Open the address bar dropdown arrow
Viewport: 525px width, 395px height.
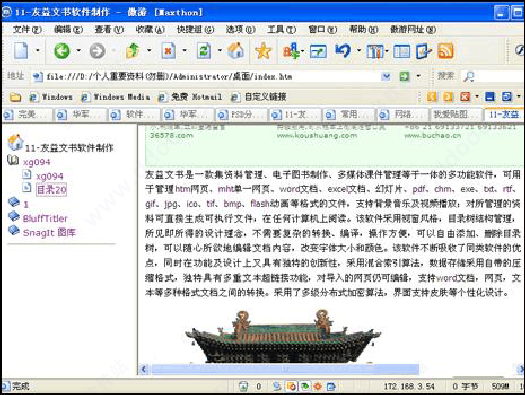pos(386,77)
